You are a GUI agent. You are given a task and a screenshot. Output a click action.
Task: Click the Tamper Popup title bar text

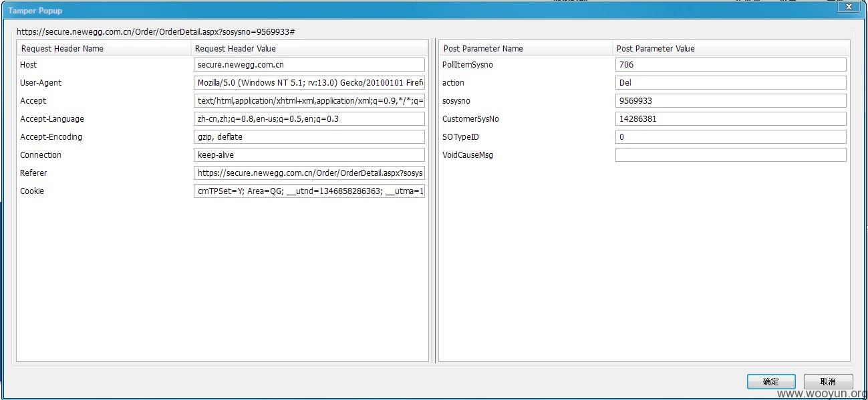(x=35, y=11)
